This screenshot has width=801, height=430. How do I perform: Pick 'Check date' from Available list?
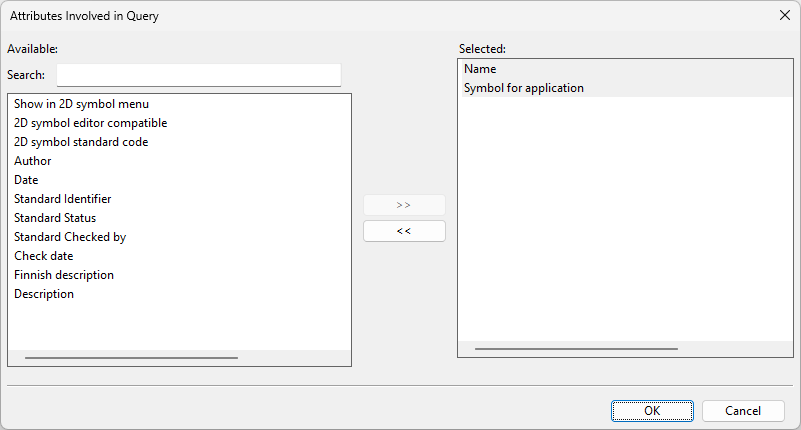coord(43,256)
